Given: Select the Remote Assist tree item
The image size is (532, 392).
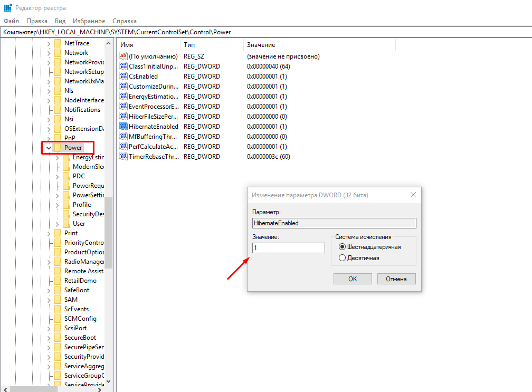Looking at the screenshot, I should [x=84, y=271].
